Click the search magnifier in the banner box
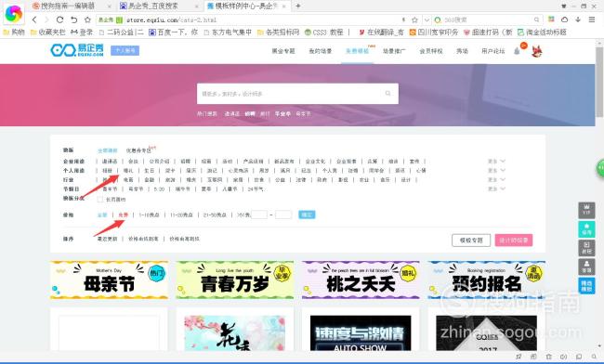 [387, 94]
